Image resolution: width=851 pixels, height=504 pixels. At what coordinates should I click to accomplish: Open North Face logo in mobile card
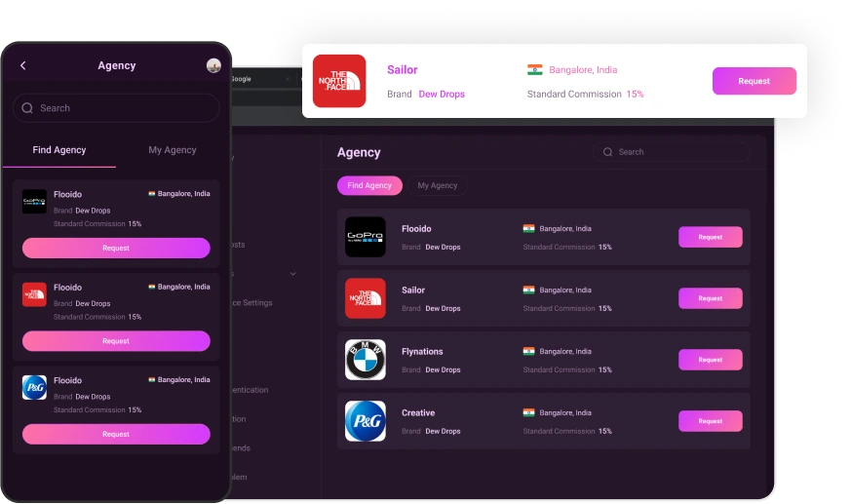[34, 294]
